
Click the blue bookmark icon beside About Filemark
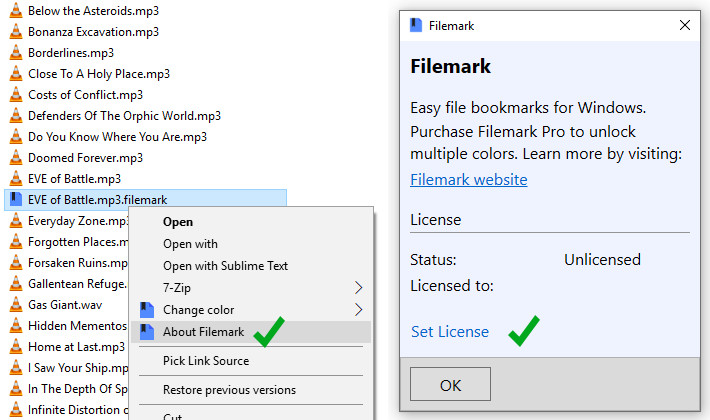pyautogui.click(x=147, y=332)
